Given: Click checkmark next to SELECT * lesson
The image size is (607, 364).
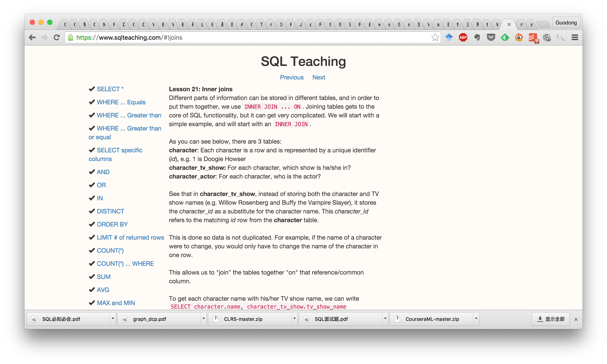Looking at the screenshot, I should [92, 89].
